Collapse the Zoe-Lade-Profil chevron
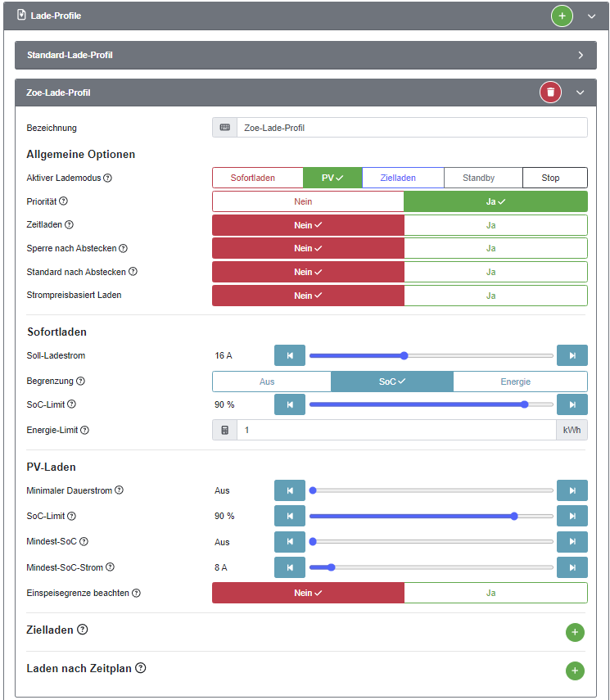 (580, 93)
